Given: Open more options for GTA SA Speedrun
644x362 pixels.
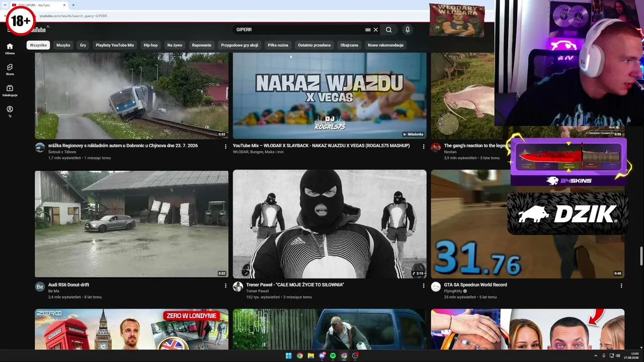Looking at the screenshot, I should [x=621, y=286].
